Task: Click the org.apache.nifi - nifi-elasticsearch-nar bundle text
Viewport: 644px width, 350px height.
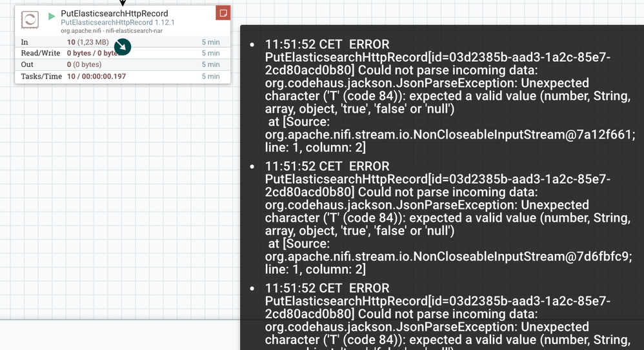Action: pyautogui.click(x=112, y=31)
